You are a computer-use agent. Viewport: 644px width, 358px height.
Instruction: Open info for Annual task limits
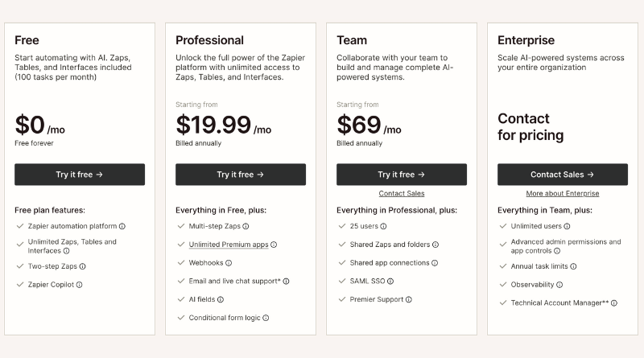(573, 266)
